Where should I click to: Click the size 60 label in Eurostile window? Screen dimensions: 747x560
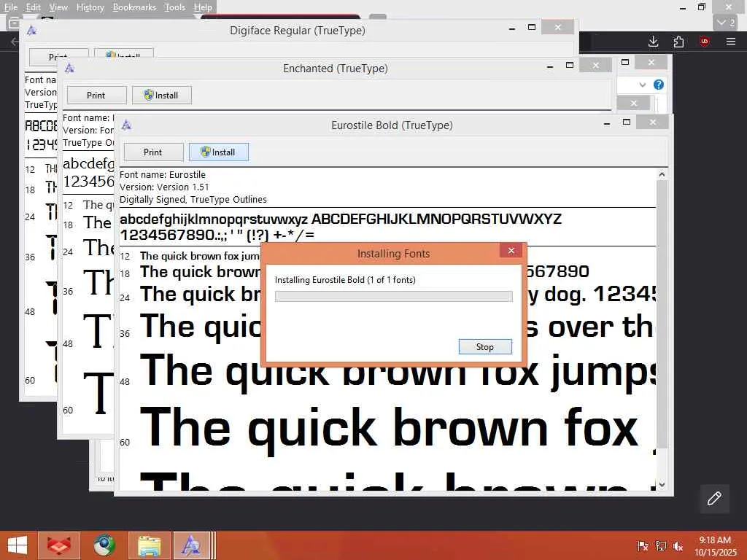125,443
